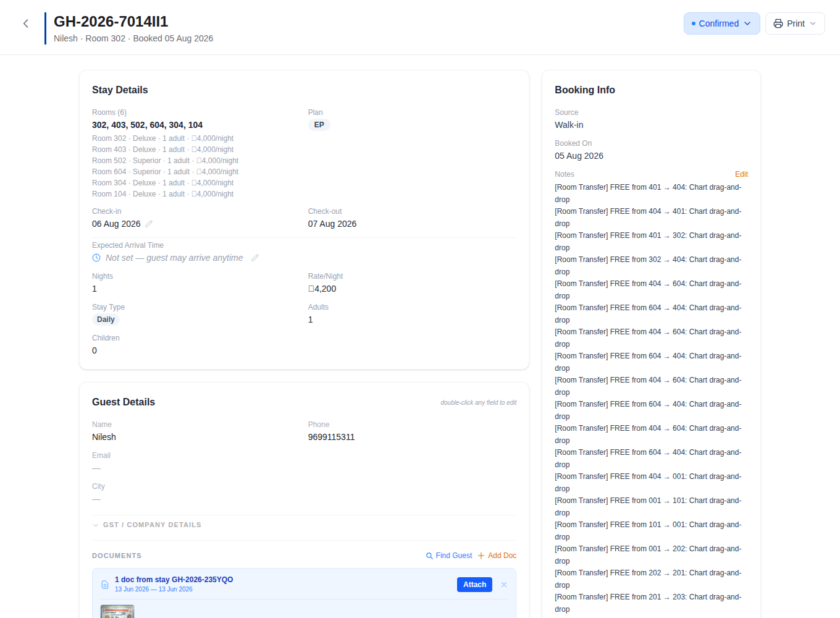Dismiss the document suggestion with X
840x618 pixels.
(x=504, y=585)
